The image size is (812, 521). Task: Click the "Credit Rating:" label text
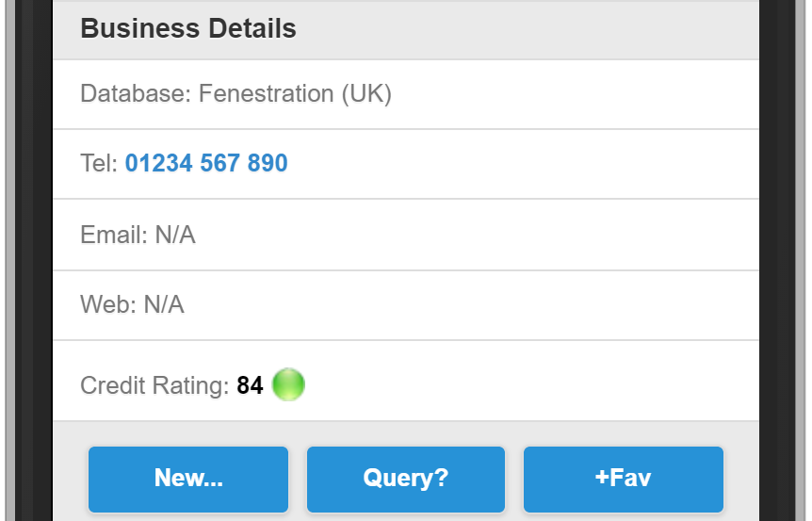click(x=154, y=385)
